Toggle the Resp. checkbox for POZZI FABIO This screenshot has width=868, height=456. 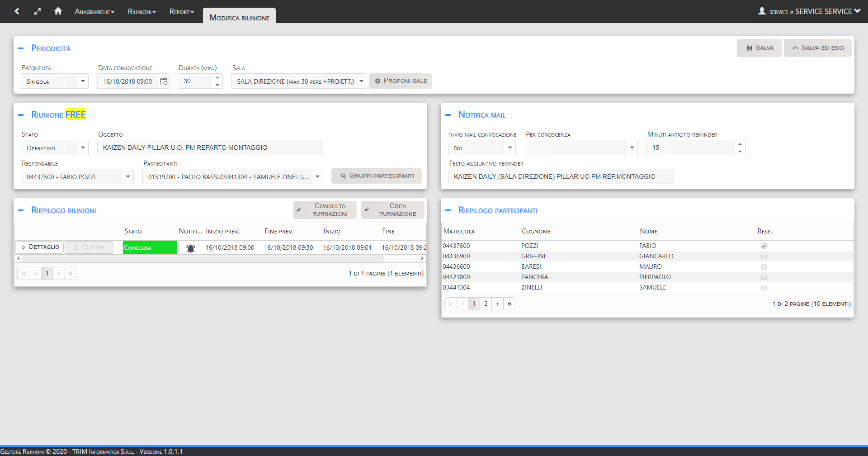pos(764,246)
